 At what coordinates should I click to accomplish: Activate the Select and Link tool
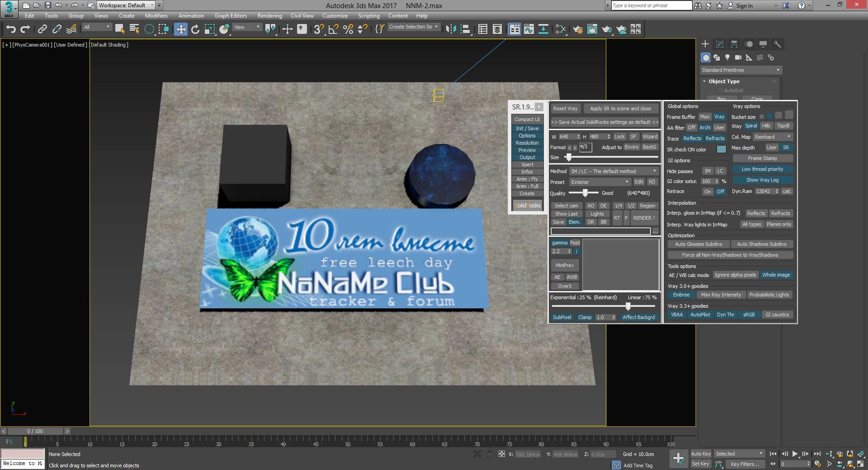pos(42,29)
